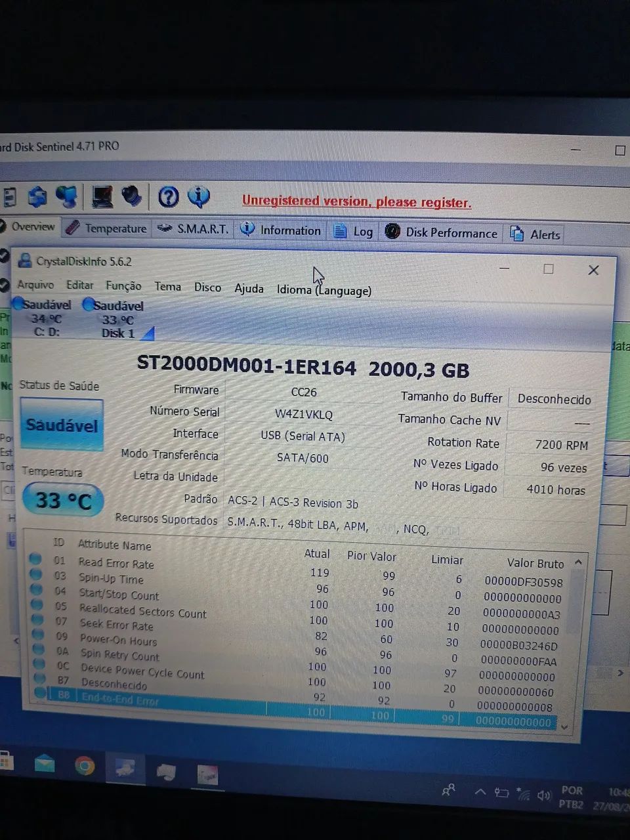Screen dimensions: 630x840
Task: Open the help question mark icon
Action: 169,196
